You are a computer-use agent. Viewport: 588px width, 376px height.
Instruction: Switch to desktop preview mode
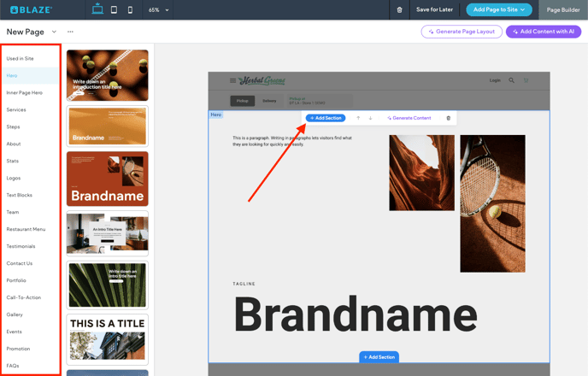point(97,10)
